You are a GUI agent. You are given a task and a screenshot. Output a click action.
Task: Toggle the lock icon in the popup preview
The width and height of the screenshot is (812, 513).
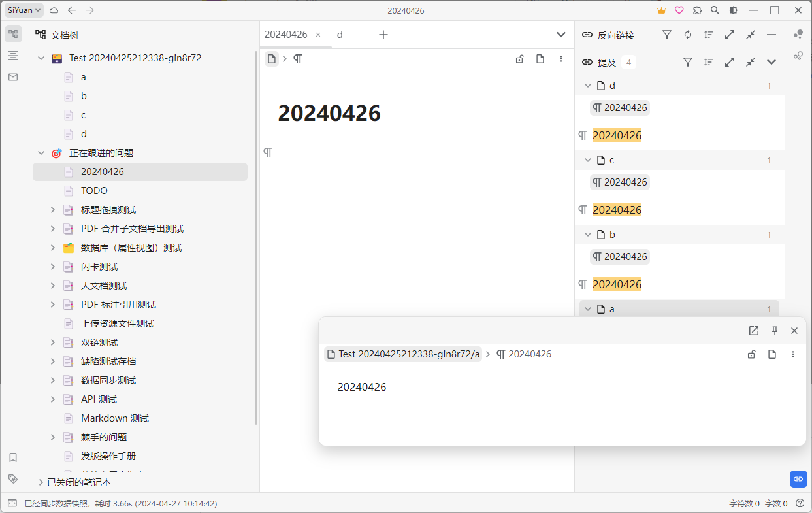(751, 354)
